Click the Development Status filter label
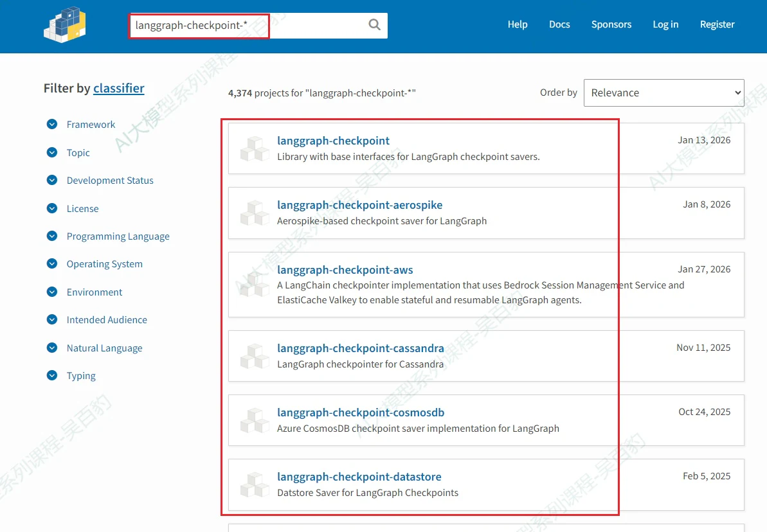The image size is (767, 532). click(110, 181)
